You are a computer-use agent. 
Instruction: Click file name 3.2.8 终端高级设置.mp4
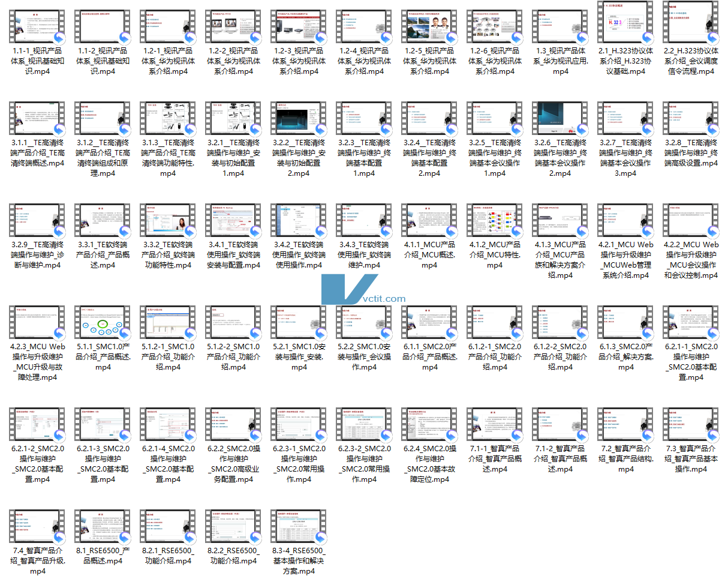(x=691, y=153)
